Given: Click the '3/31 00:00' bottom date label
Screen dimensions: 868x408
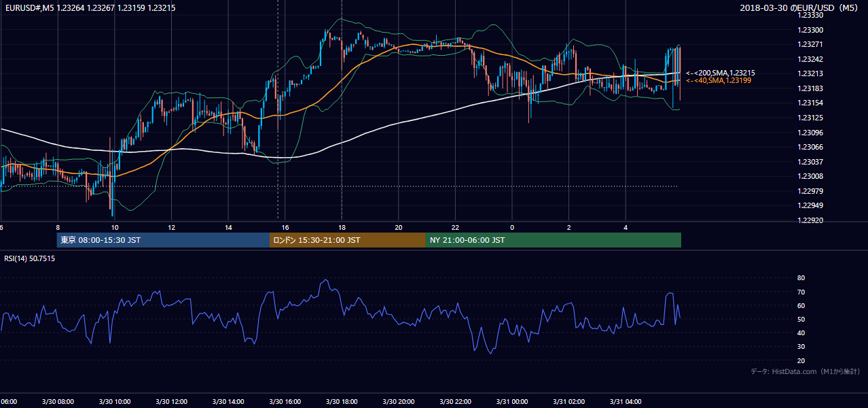Looking at the screenshot, I should [x=511, y=402].
